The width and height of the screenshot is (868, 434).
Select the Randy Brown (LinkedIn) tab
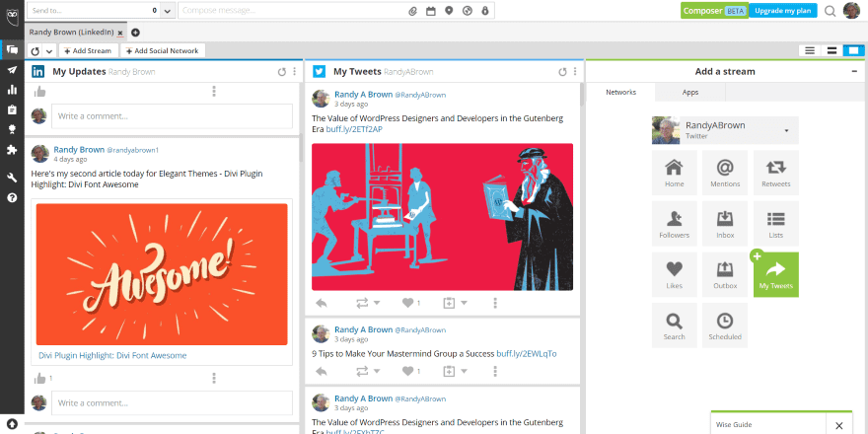click(x=71, y=33)
